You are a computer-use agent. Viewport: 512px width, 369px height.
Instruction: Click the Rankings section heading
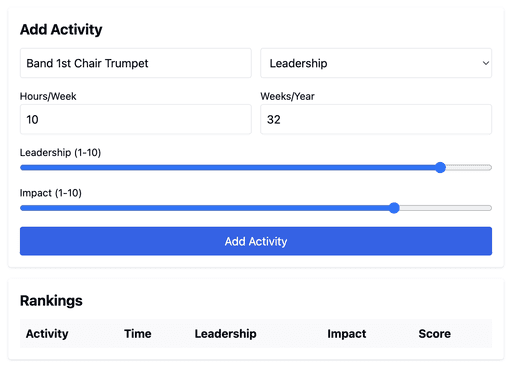[x=51, y=301]
